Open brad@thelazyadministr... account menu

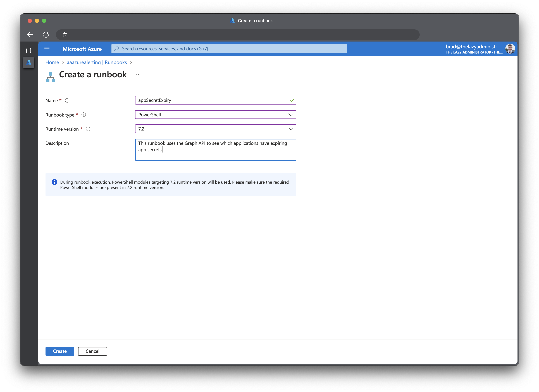click(474, 49)
